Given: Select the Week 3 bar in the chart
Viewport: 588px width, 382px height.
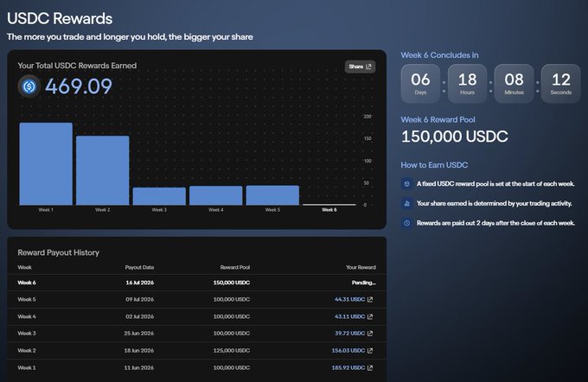Looking at the screenshot, I should pyautogui.click(x=159, y=196).
